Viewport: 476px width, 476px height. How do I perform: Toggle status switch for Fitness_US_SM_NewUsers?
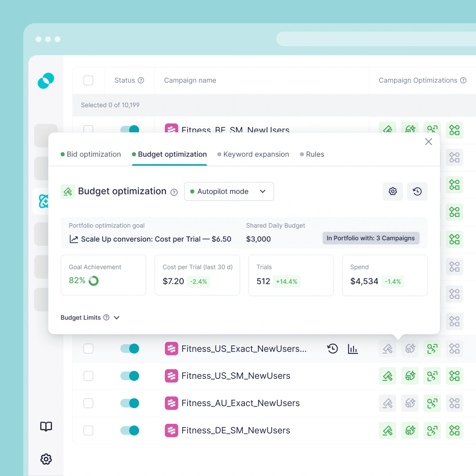130,376
